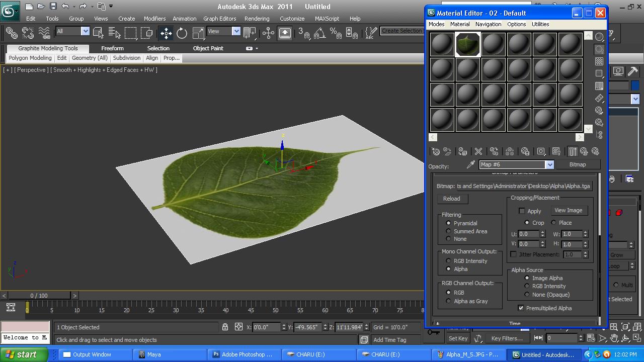
Task: Activate the Select and Rotate tool
Action: (181, 33)
